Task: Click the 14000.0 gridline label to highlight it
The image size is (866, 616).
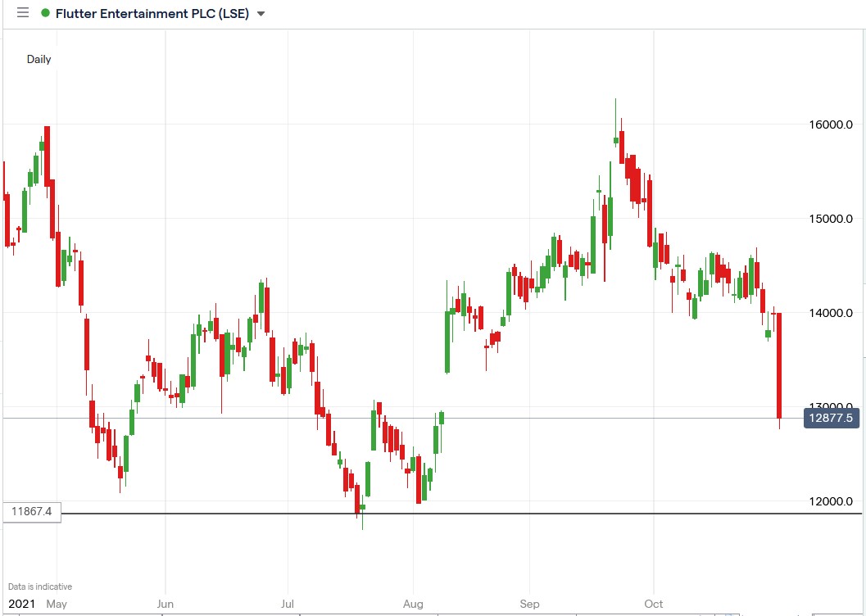Action: (x=829, y=312)
